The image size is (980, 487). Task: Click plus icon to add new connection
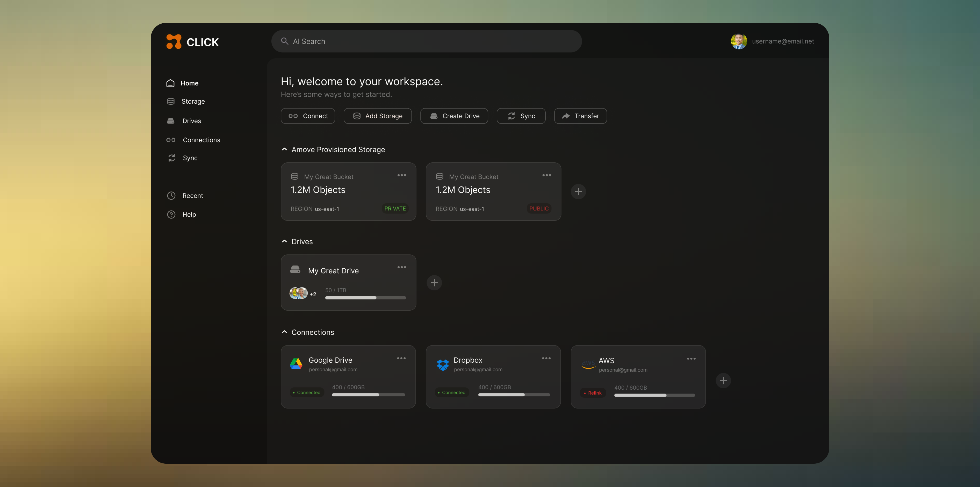point(723,381)
